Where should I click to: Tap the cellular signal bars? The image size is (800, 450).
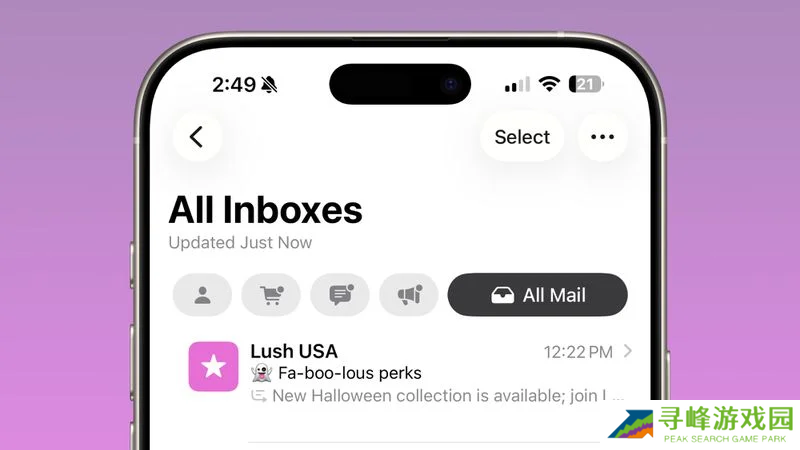[x=517, y=85]
